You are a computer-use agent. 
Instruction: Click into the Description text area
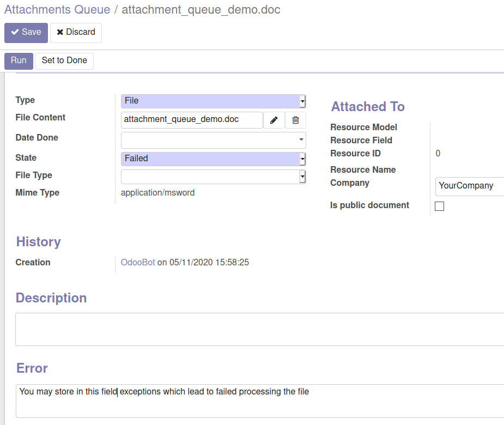[x=259, y=329]
